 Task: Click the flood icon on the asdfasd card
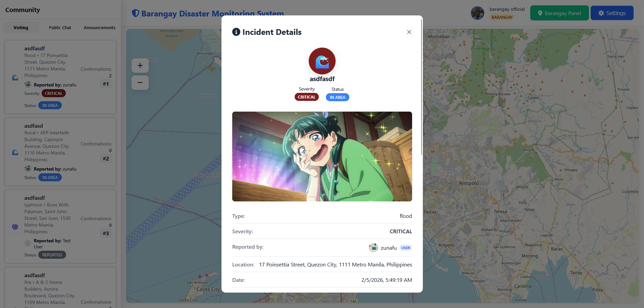pyautogui.click(x=15, y=152)
